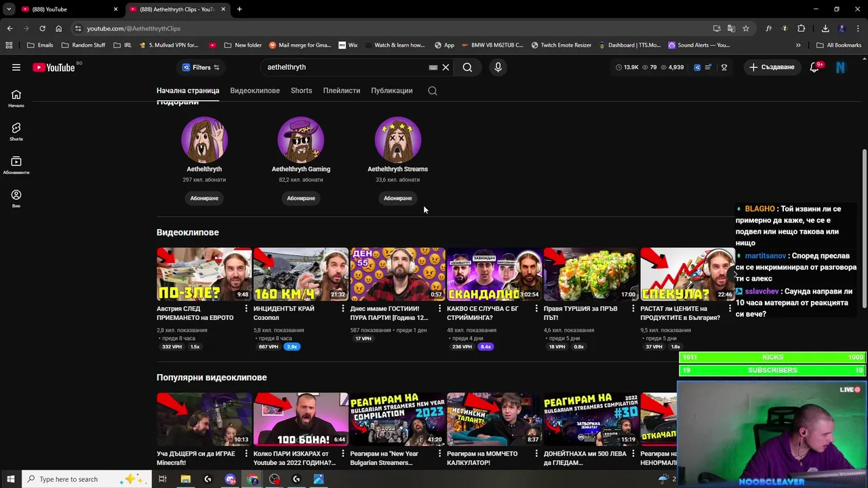The height and width of the screenshot is (488, 868).
Task: Translate this page via address bar icon
Action: pyautogui.click(x=731, y=28)
